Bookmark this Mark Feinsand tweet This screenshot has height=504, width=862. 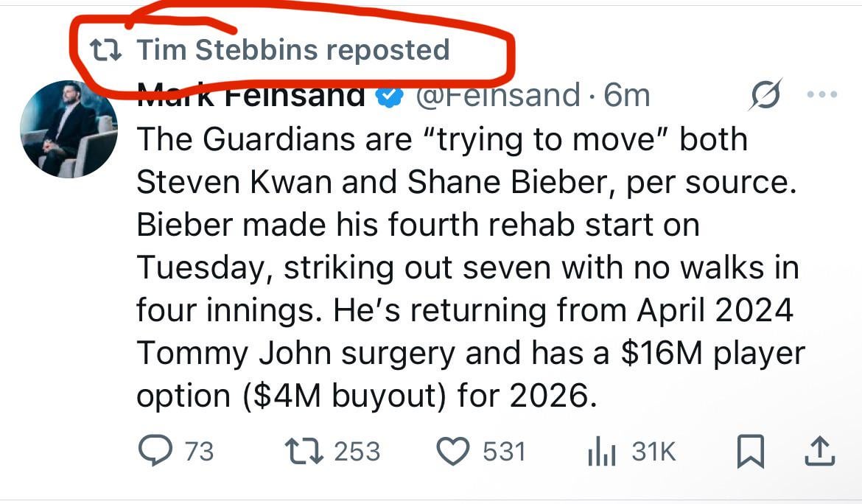pos(750,452)
